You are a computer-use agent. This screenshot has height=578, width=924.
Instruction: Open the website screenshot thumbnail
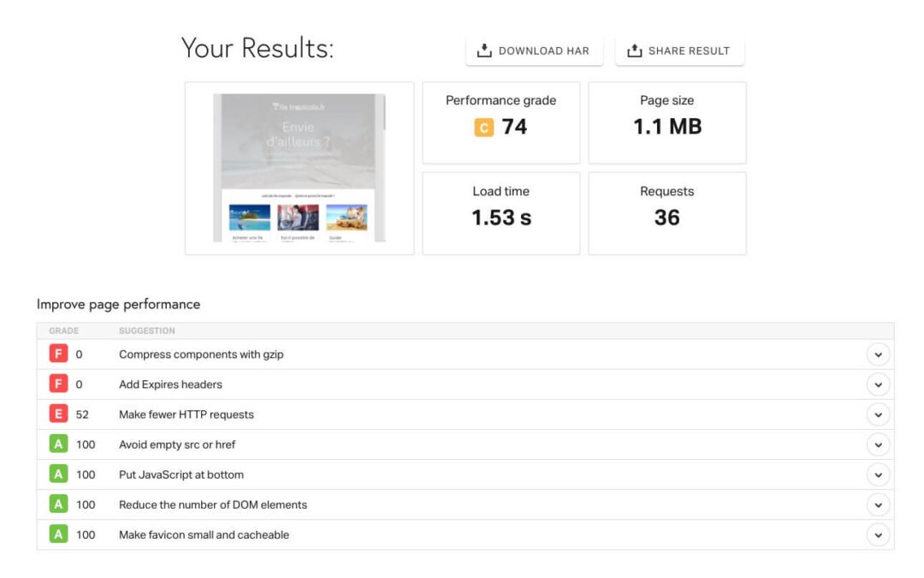299,168
